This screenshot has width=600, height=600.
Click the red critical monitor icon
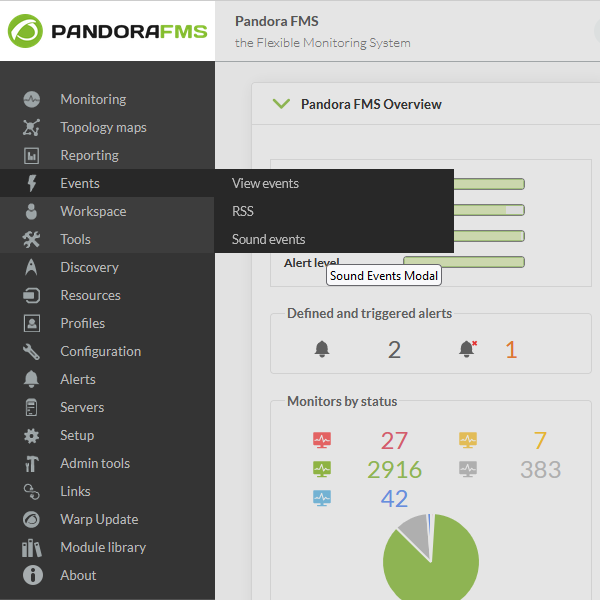click(x=322, y=440)
